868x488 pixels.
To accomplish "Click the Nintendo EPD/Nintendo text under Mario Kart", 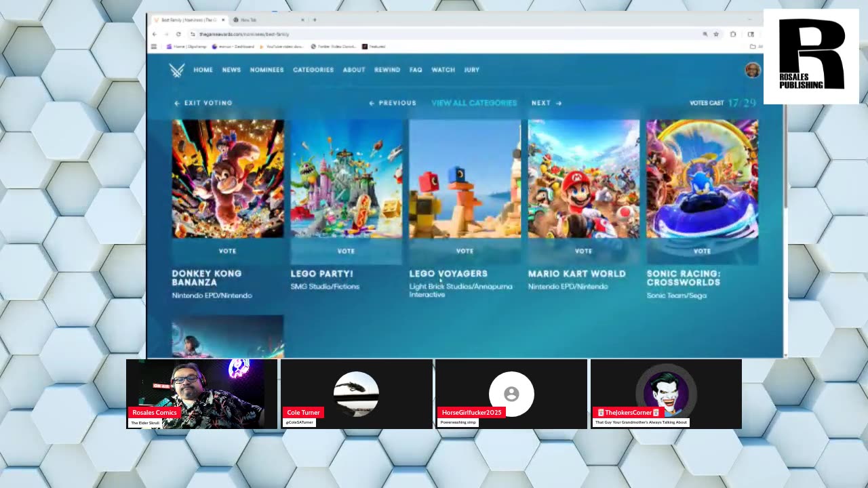I will (568, 287).
